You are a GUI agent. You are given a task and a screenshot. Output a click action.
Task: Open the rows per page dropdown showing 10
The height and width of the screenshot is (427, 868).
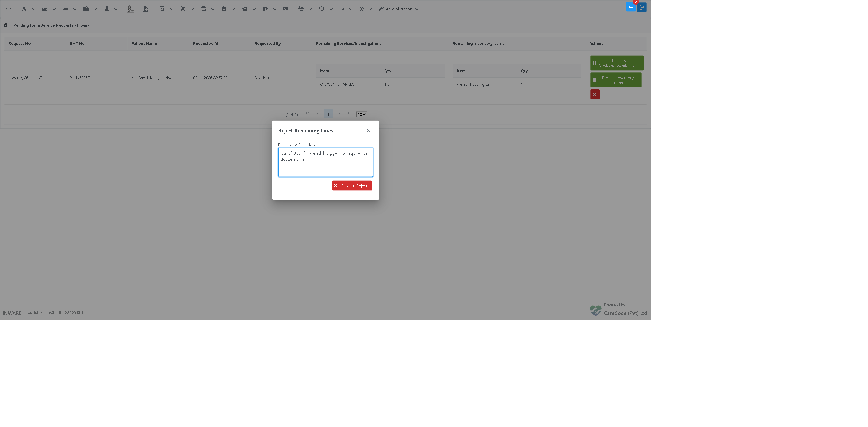362,114
